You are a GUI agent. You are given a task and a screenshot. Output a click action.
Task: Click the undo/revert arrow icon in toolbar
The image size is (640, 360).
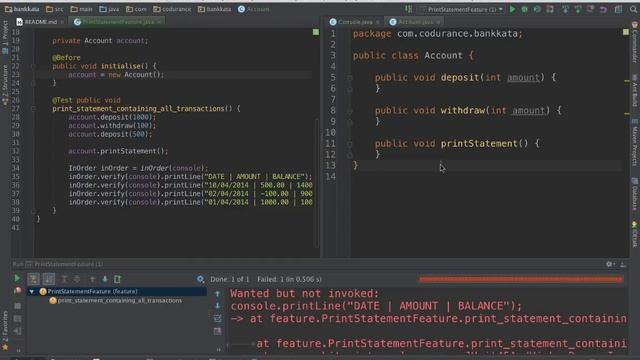pos(603,9)
